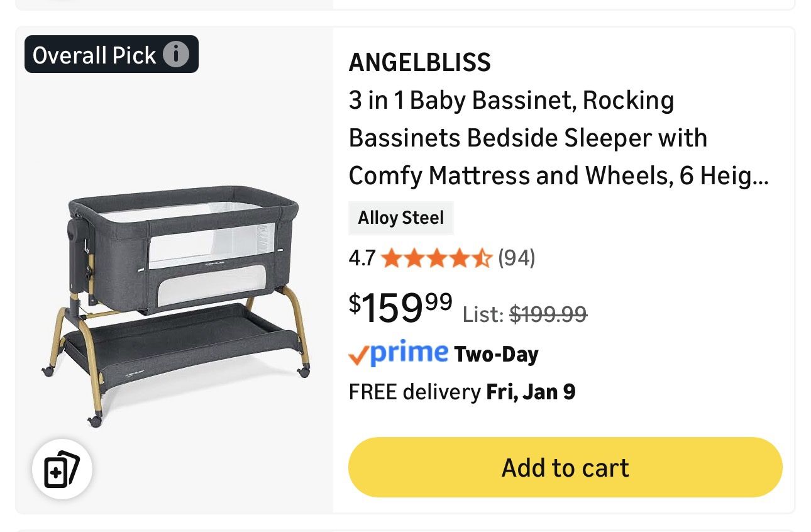Click the FREE delivery Fri, Jan 9 text
811x532 pixels.
coord(462,391)
